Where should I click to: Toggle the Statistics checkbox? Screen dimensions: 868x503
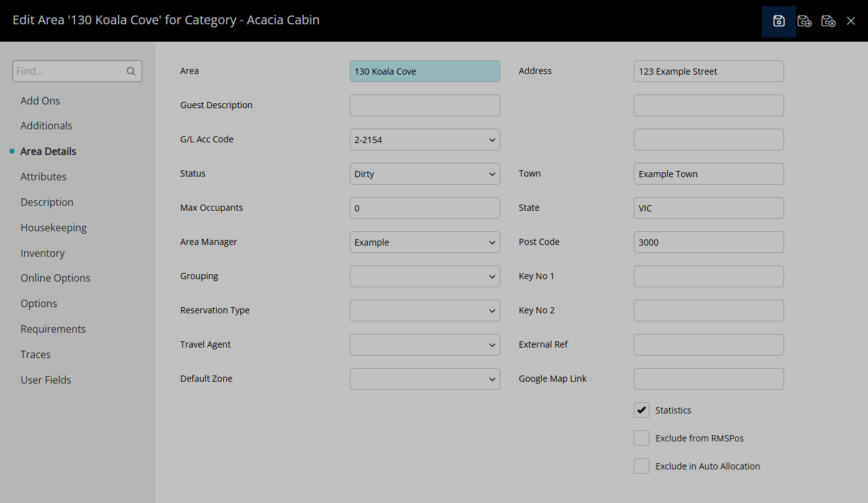point(641,410)
